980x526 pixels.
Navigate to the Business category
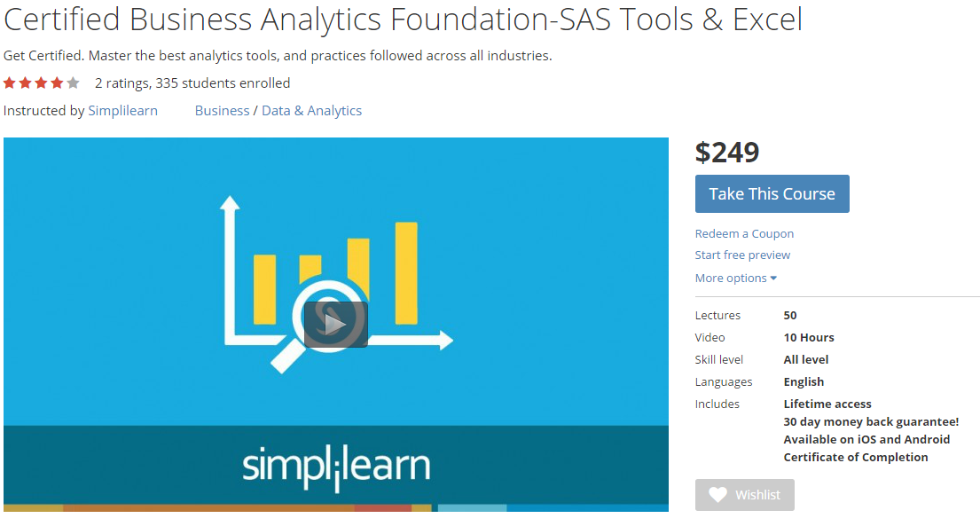point(222,111)
